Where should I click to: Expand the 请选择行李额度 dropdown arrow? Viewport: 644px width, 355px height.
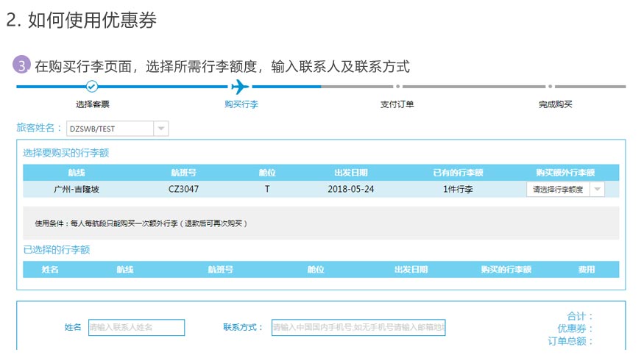pyautogui.click(x=597, y=189)
